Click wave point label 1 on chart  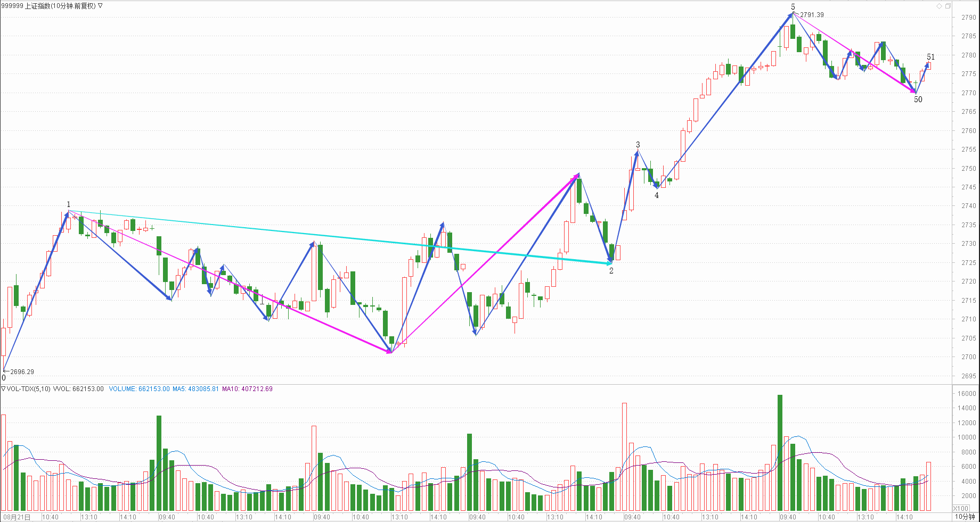[68, 204]
